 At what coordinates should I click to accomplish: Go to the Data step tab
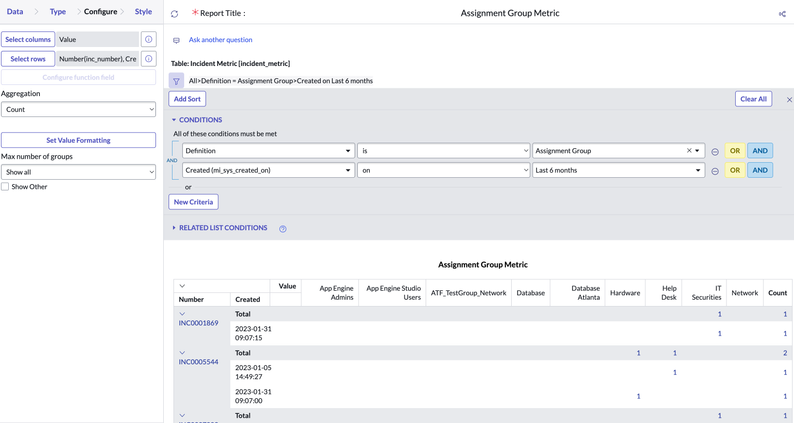[15, 11]
